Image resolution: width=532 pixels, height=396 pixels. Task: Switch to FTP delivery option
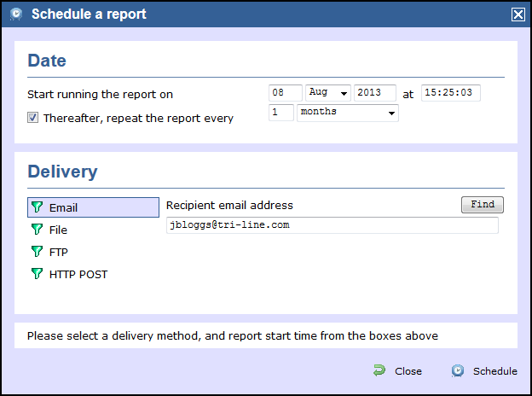(x=58, y=252)
